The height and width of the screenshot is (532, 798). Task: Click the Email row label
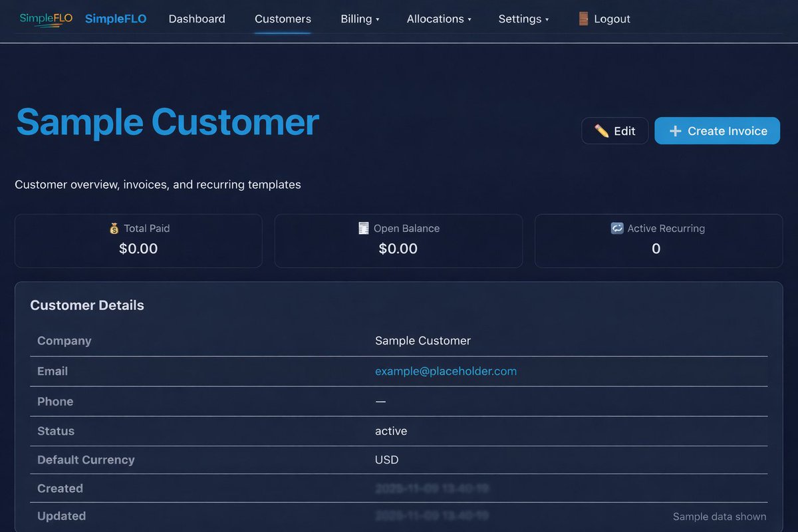[53, 371]
